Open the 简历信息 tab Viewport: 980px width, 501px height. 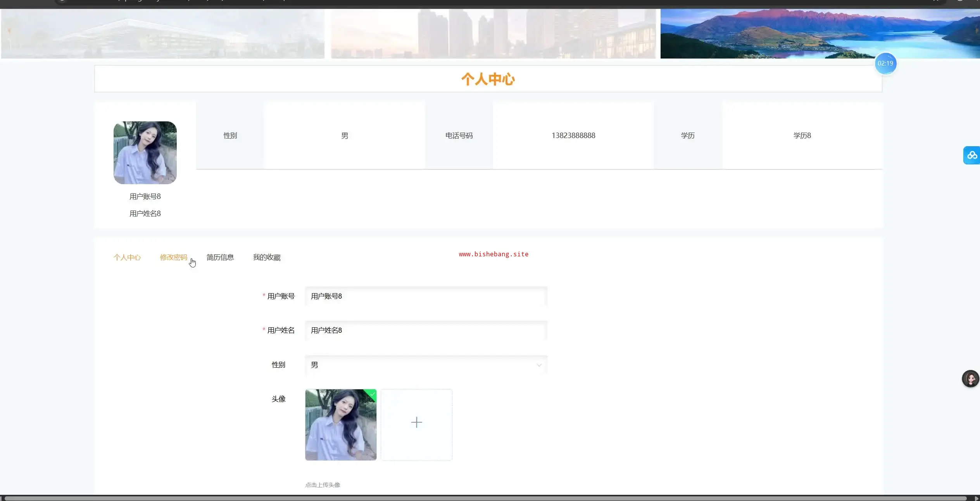[x=220, y=257]
